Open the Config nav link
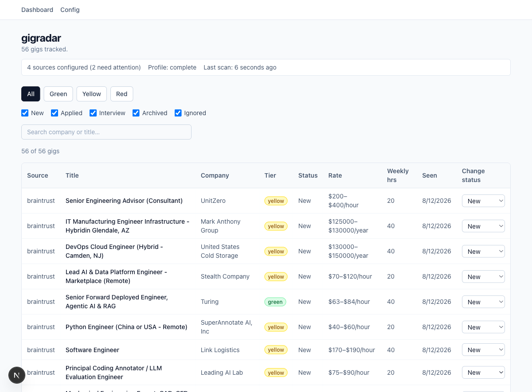Image resolution: width=532 pixels, height=392 pixels. point(70,10)
